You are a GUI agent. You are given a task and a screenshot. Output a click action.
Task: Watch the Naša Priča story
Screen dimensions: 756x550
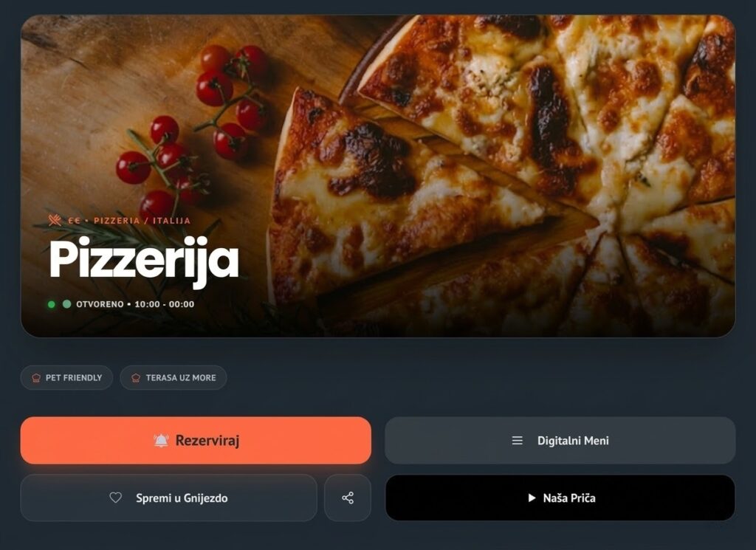560,498
